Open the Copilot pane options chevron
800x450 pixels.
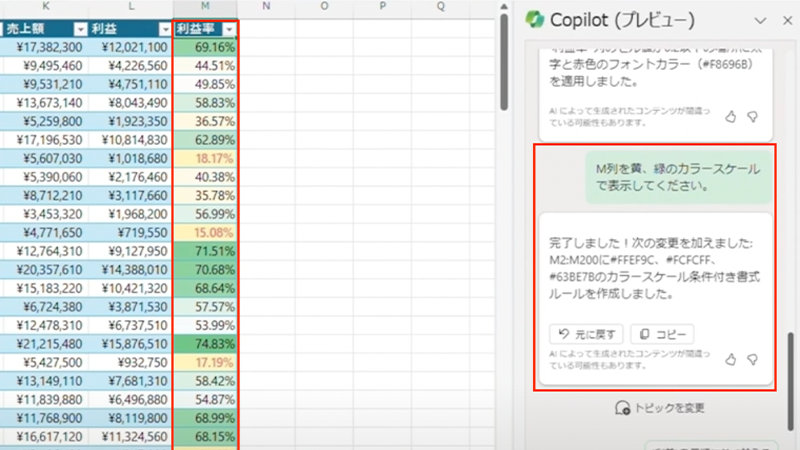[x=759, y=21]
